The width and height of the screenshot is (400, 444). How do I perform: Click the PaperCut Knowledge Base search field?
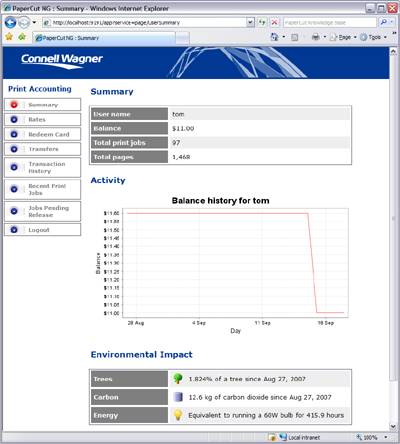[x=330, y=23]
